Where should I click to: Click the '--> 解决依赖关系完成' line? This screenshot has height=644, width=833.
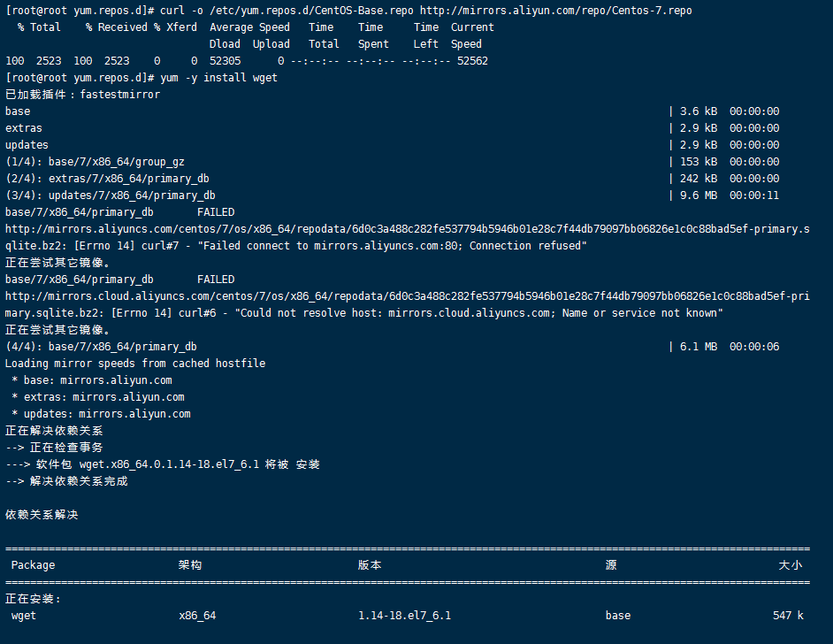66,481
